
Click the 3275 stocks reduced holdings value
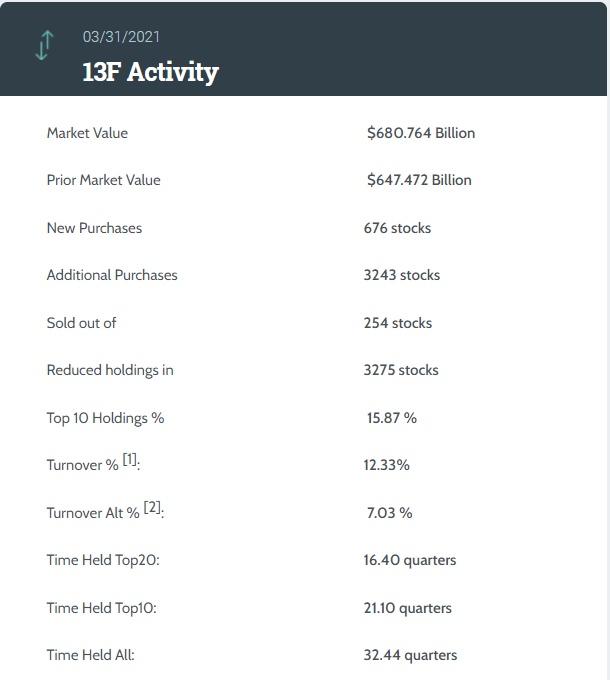point(401,370)
